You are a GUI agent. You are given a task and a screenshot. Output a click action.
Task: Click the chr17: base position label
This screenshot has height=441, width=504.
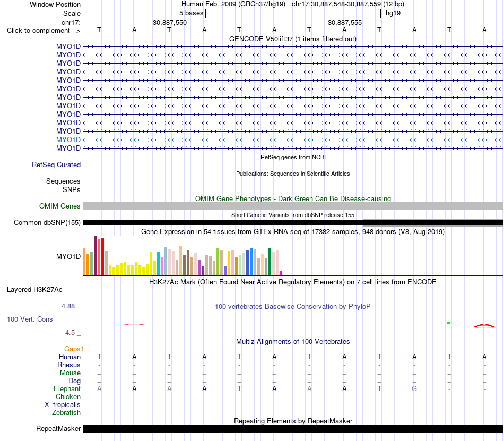point(71,22)
